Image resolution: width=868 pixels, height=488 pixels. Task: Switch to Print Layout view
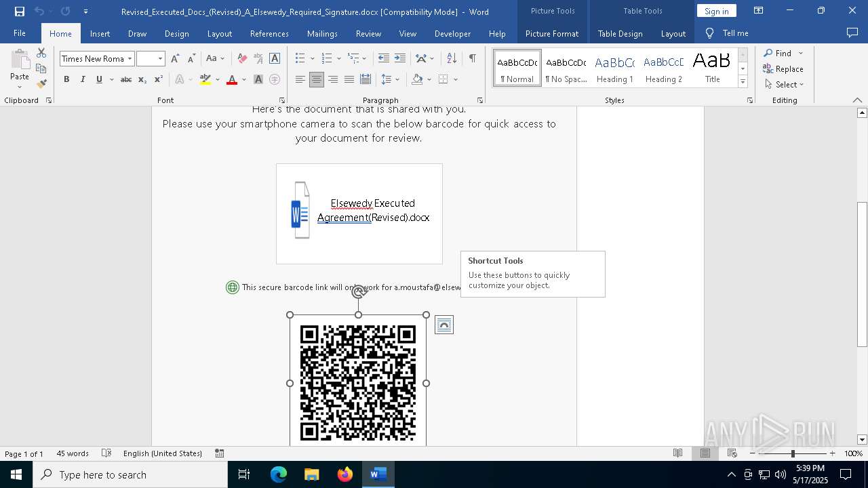point(705,453)
